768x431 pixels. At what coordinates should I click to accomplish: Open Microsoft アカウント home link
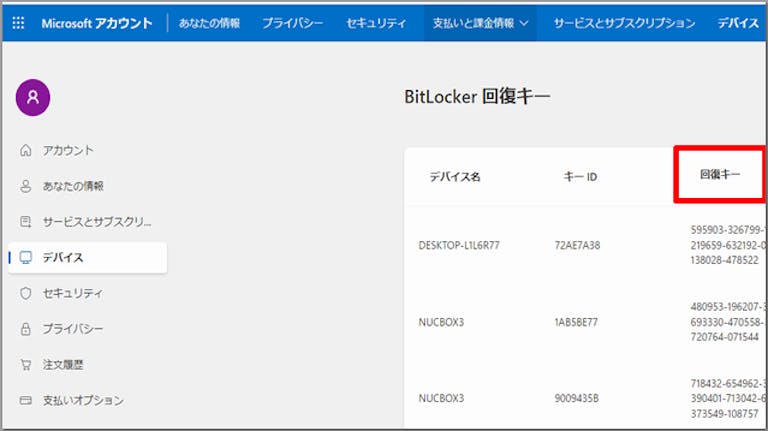[x=96, y=23]
